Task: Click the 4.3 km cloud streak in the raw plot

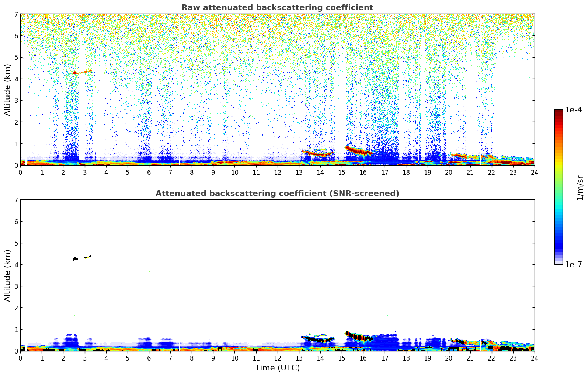Action: pos(82,72)
